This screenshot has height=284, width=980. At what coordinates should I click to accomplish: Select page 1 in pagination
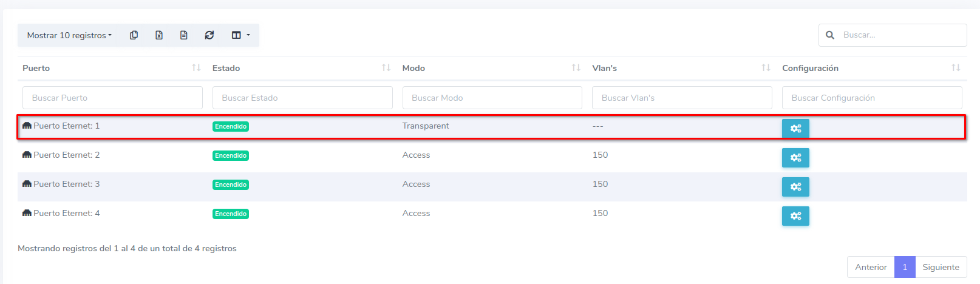click(x=905, y=267)
